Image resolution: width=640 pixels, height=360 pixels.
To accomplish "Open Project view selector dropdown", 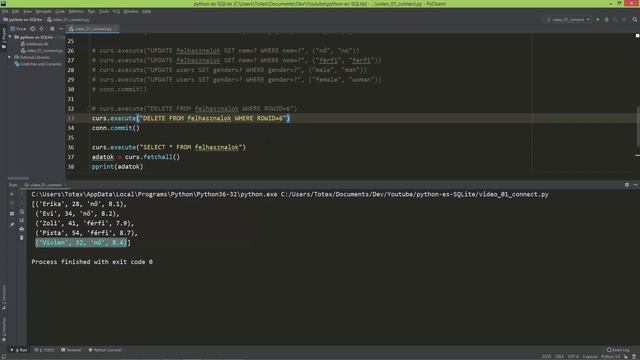I will click(18, 29).
